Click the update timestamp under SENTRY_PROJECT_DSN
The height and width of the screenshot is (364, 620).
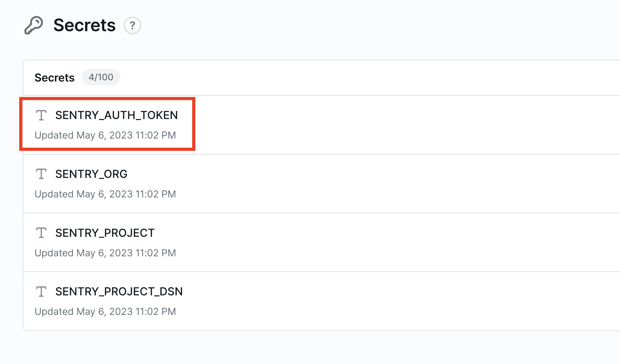pos(105,311)
